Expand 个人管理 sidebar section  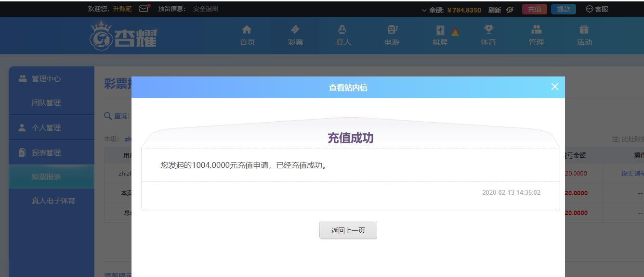[52, 127]
